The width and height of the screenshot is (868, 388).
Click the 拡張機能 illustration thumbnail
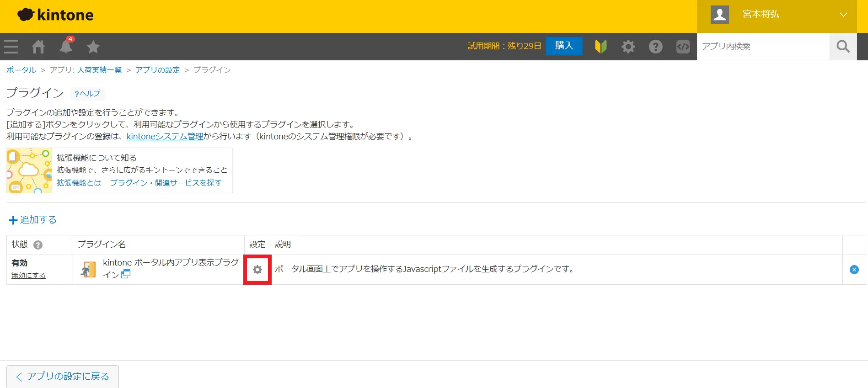(x=29, y=170)
